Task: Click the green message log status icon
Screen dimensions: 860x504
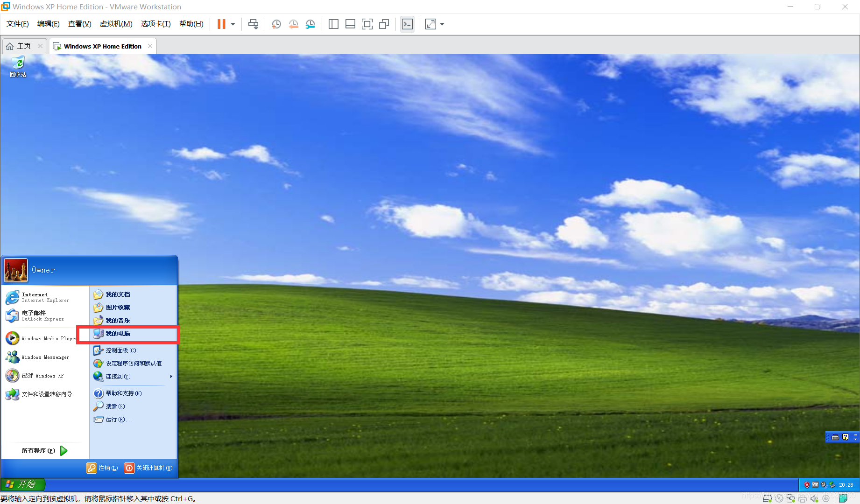Action: 843,498
